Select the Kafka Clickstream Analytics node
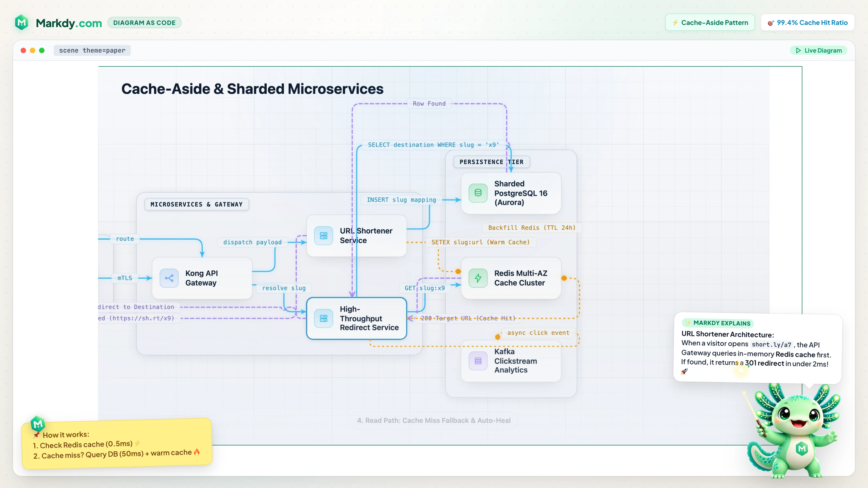This screenshot has height=488, width=868. 511,361
